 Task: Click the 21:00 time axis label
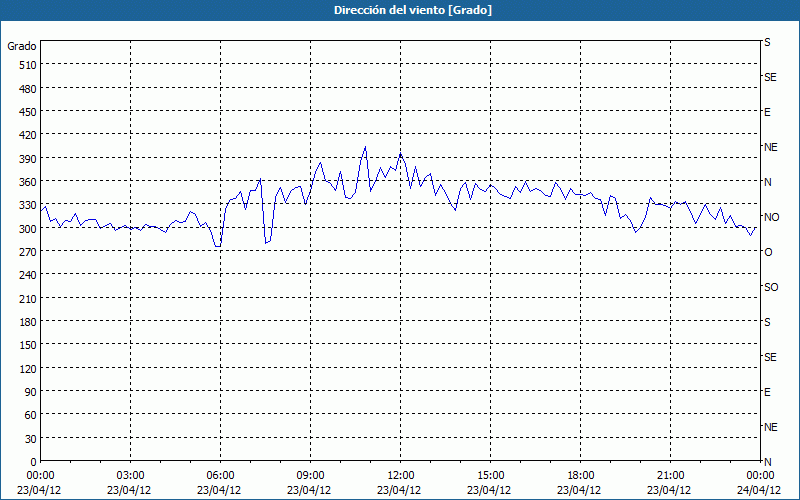[x=670, y=476]
